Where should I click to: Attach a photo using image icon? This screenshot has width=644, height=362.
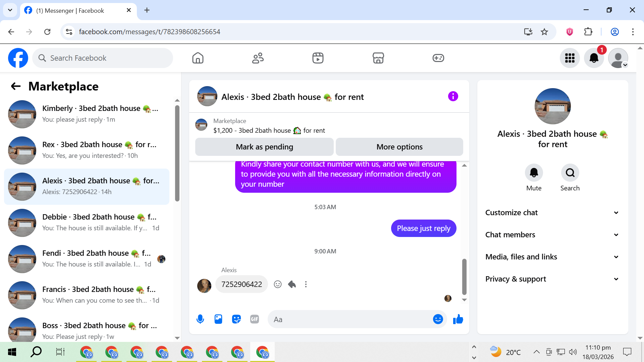point(218,319)
